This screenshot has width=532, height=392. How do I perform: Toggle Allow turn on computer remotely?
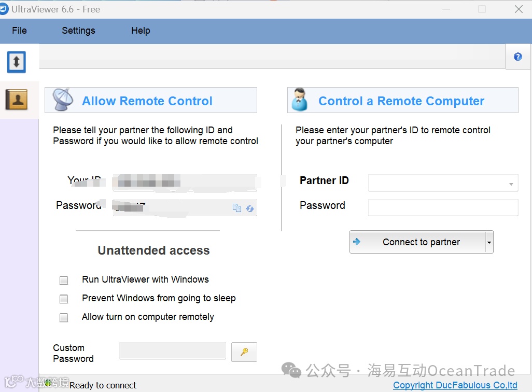(x=64, y=317)
